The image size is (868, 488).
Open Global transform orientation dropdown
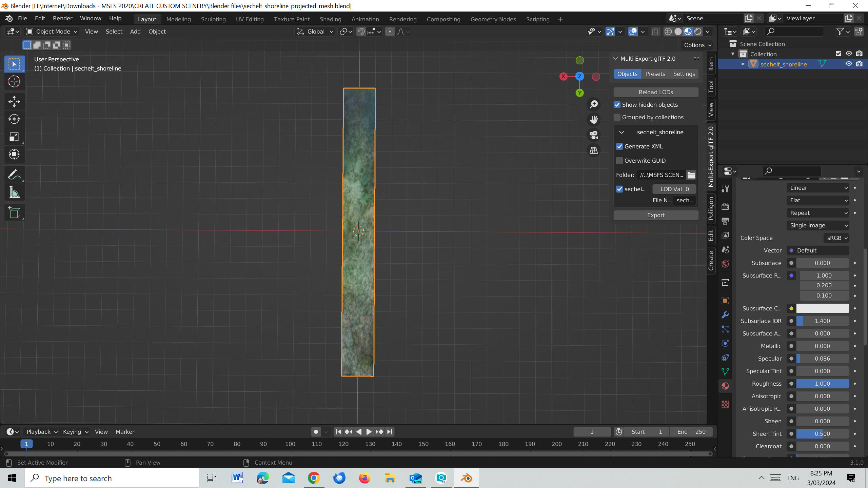point(315,32)
